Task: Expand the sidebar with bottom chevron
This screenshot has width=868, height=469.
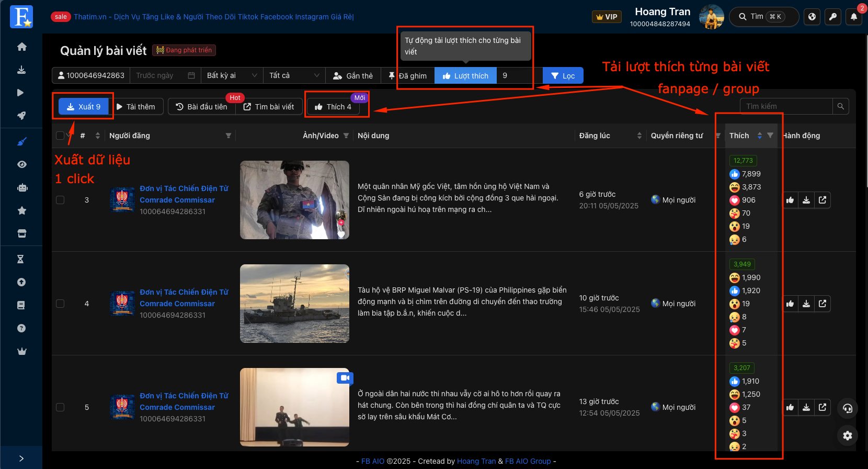Action: (x=21, y=459)
